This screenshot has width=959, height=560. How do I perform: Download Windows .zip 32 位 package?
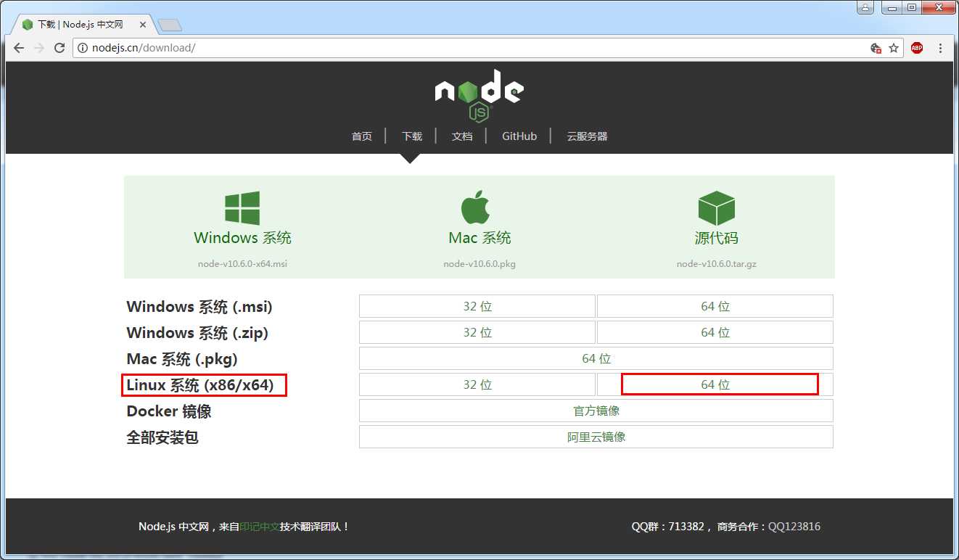click(477, 332)
